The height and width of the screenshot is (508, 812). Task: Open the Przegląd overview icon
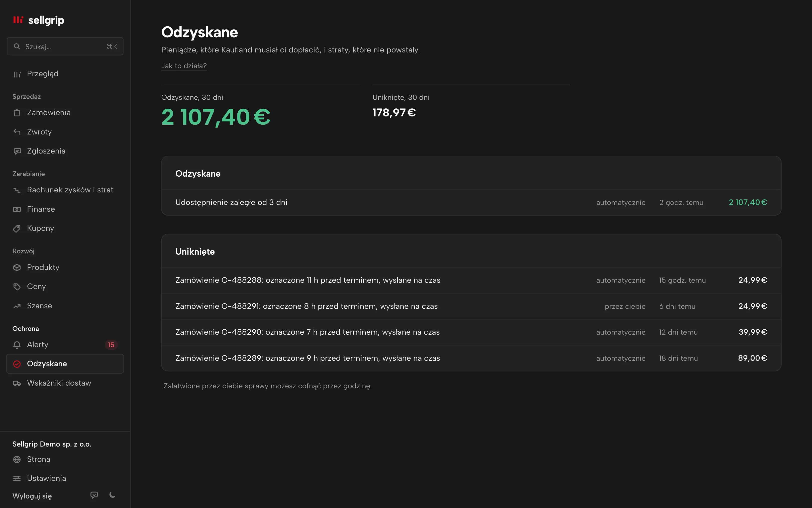[17, 74]
